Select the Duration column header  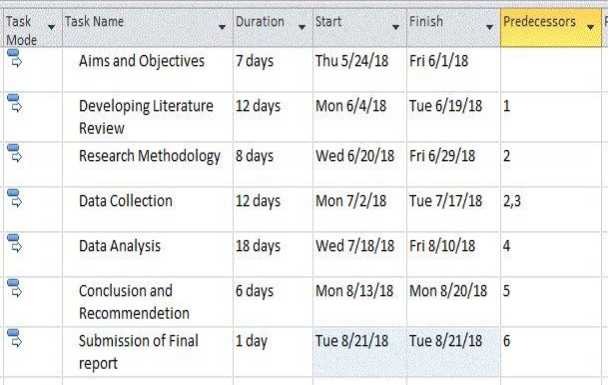click(273, 28)
